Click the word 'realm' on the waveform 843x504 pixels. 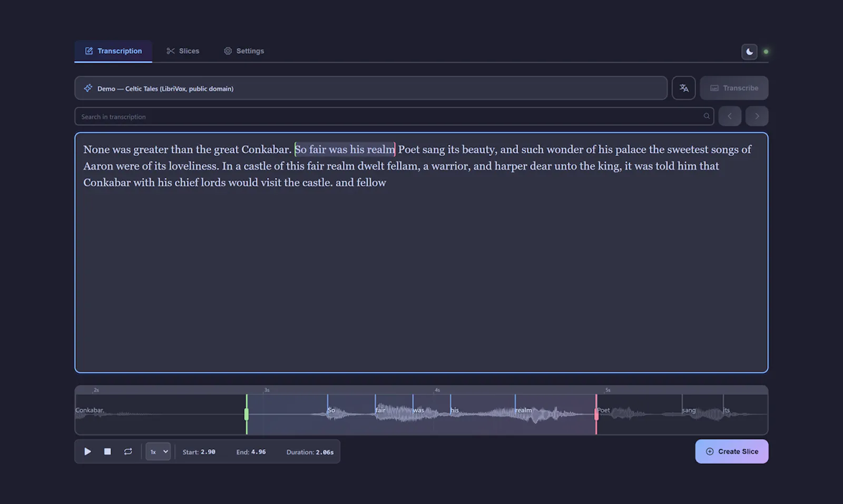pyautogui.click(x=524, y=410)
